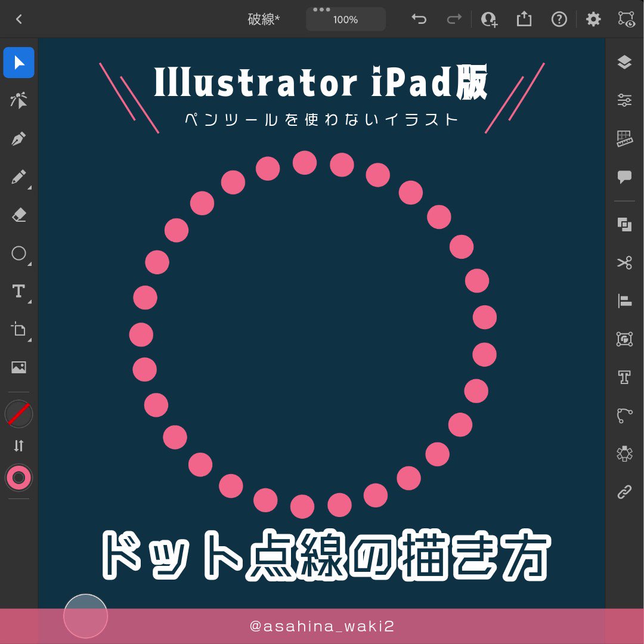Open app settings gear
The image size is (644, 644).
point(593,19)
